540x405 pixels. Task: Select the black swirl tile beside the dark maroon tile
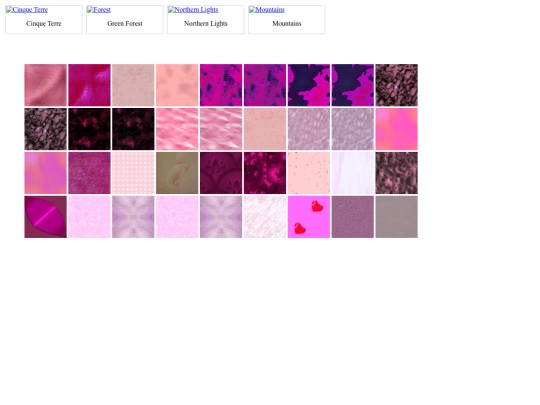pyautogui.click(x=45, y=129)
